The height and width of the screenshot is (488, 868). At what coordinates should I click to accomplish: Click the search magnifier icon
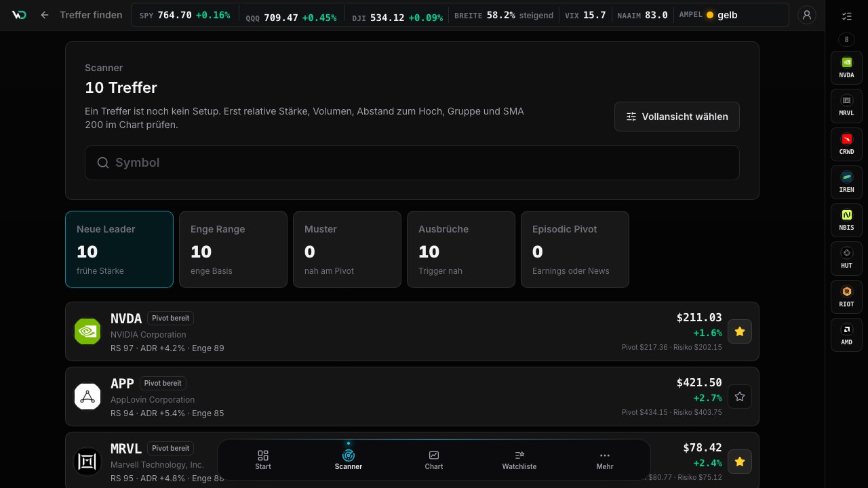(103, 163)
